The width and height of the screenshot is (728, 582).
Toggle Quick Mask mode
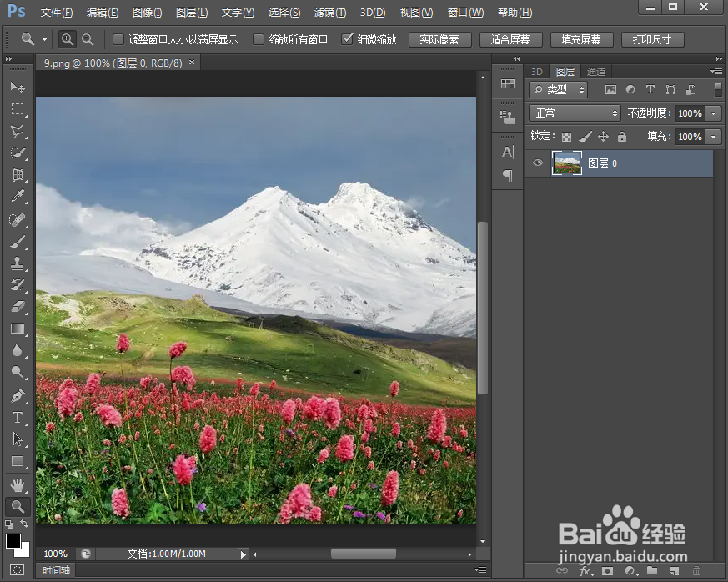click(17, 570)
